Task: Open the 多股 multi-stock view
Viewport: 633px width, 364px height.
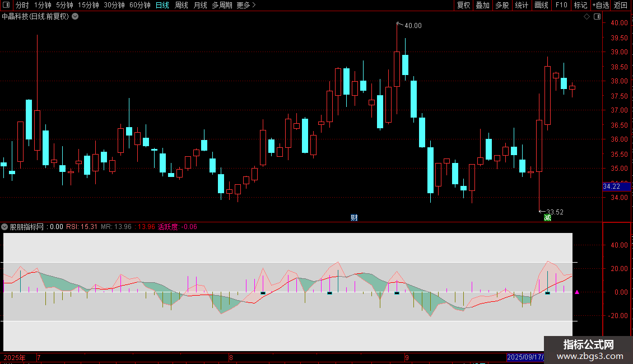Action: pyautogui.click(x=502, y=5)
